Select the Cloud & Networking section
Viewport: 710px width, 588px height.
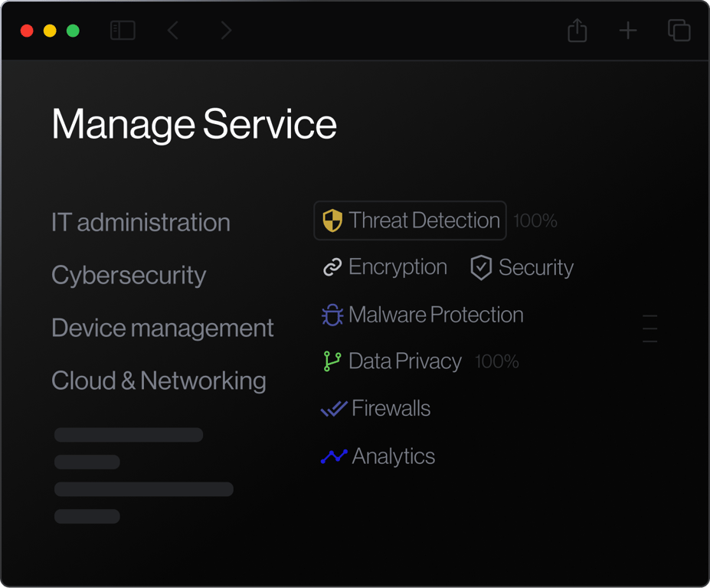point(159,381)
